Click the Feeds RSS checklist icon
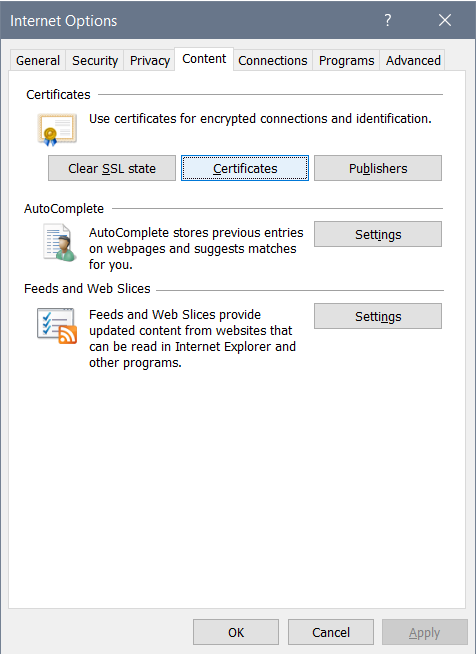Image resolution: width=476 pixels, height=654 pixels. pyautogui.click(x=57, y=326)
